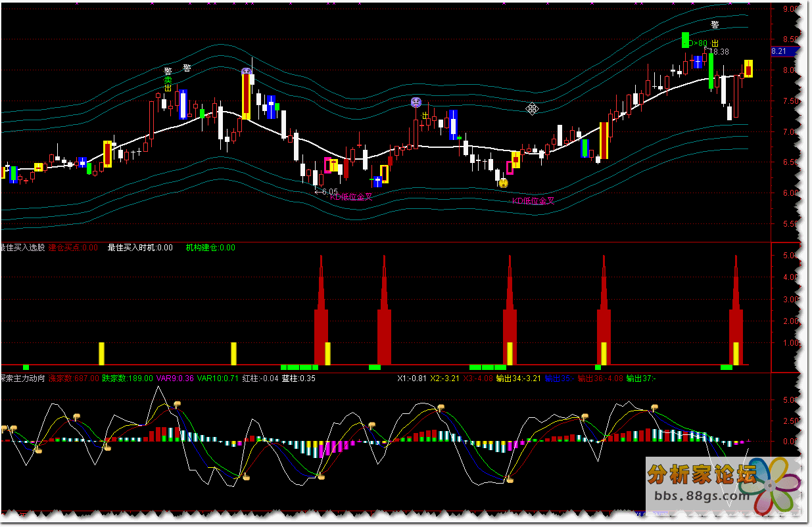Click the 最佳买入时机:0.00 readout

pyautogui.click(x=140, y=248)
